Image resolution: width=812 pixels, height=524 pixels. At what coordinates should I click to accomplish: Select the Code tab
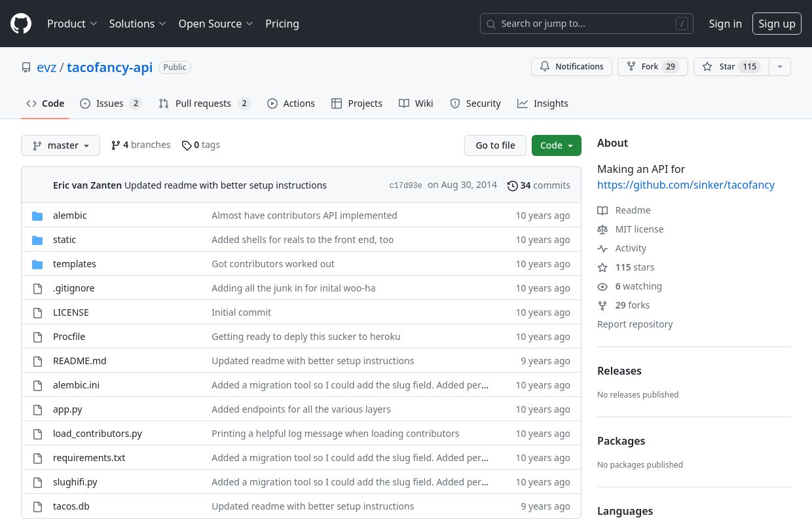(x=45, y=103)
